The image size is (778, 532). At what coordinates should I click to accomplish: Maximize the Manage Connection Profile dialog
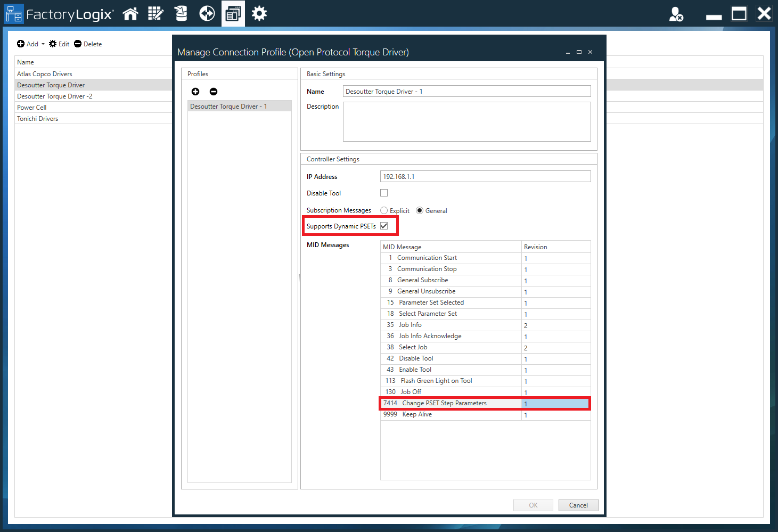click(579, 52)
